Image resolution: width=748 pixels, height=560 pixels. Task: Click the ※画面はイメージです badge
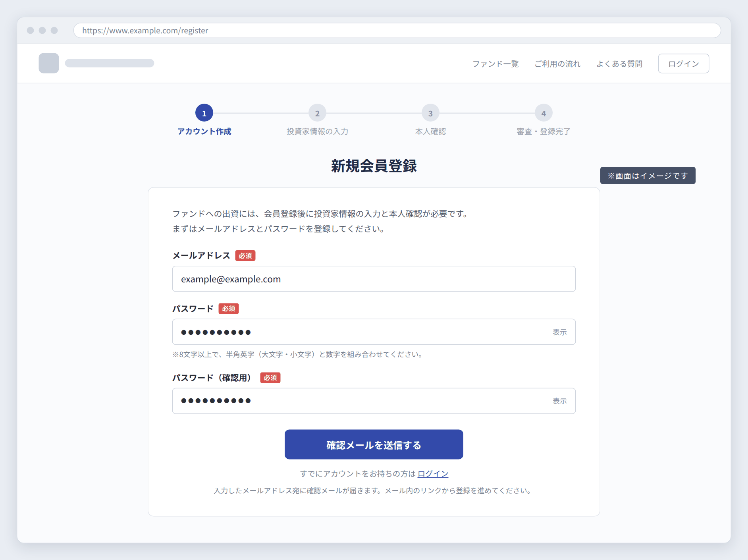648,176
